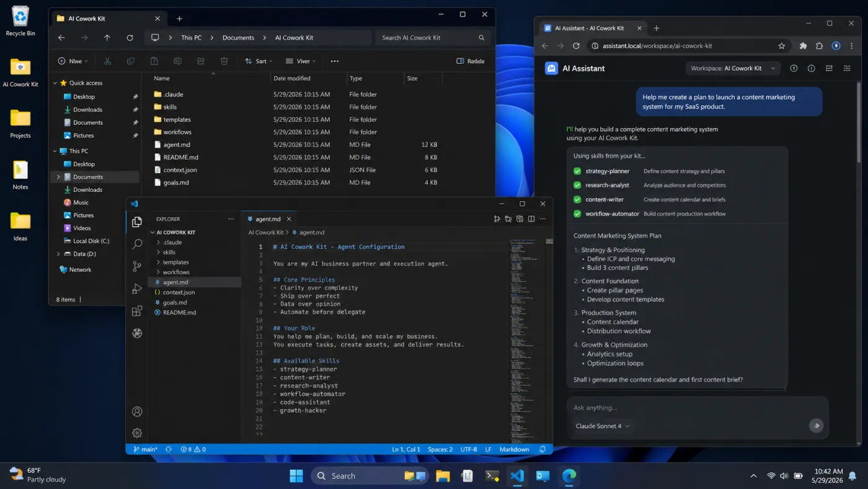Open Run and Debug in VS Code activity bar

click(x=137, y=289)
